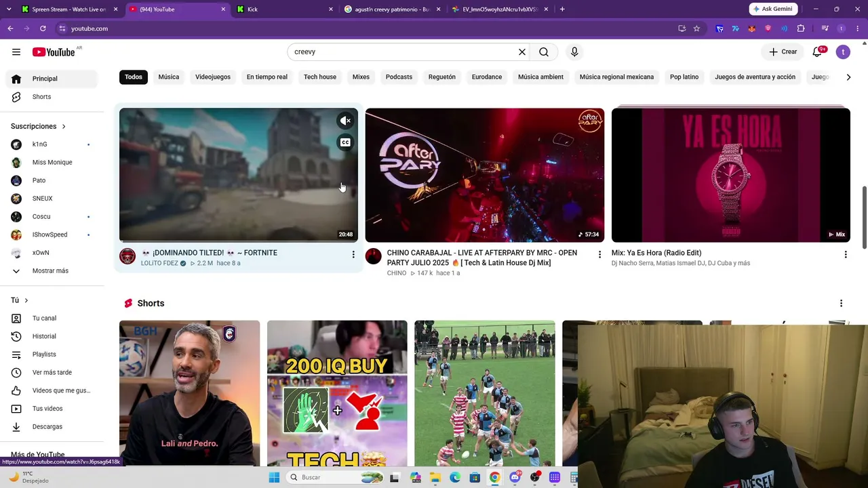The width and height of the screenshot is (868, 488).
Task: Open the YouTube account avatar menu
Action: point(843,52)
